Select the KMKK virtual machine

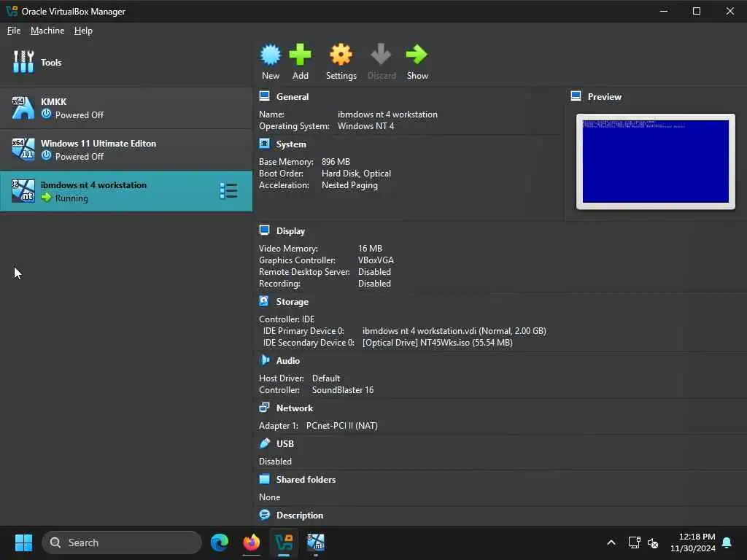coord(126,108)
